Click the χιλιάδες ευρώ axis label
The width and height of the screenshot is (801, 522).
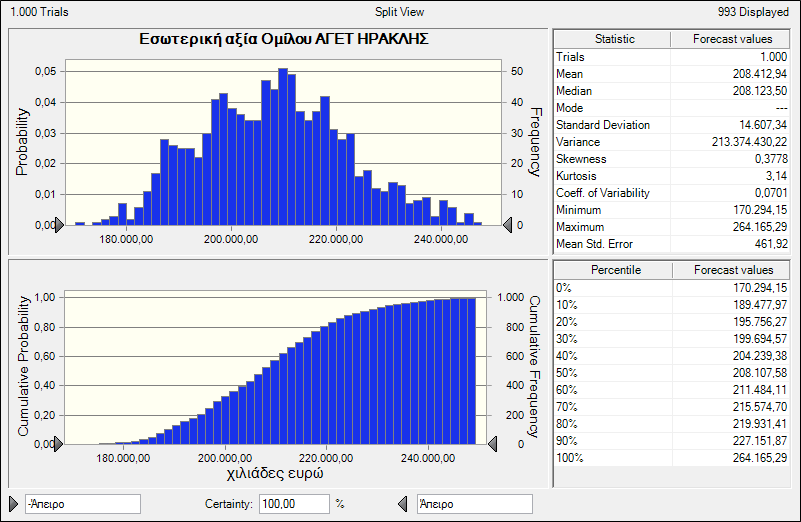coord(275,473)
